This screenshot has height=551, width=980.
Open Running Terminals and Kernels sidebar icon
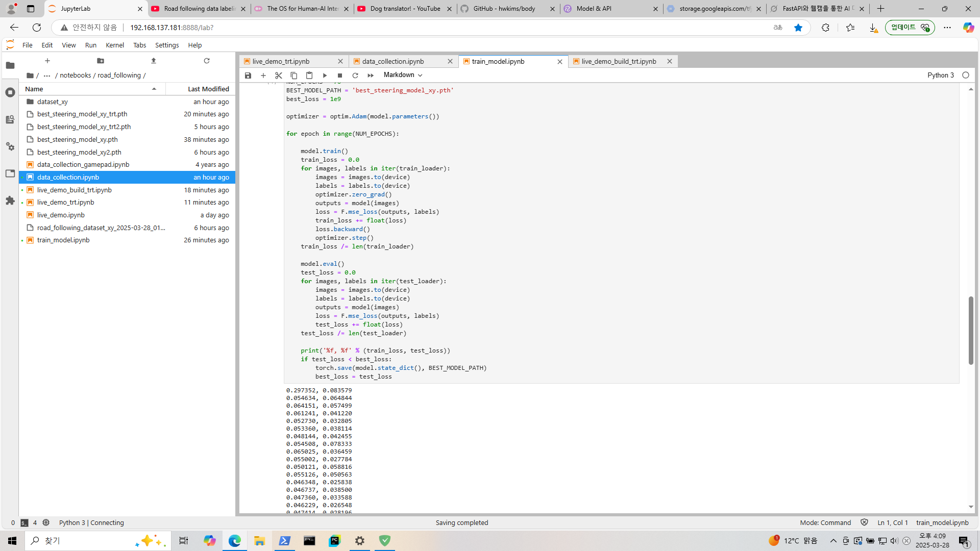(x=10, y=92)
